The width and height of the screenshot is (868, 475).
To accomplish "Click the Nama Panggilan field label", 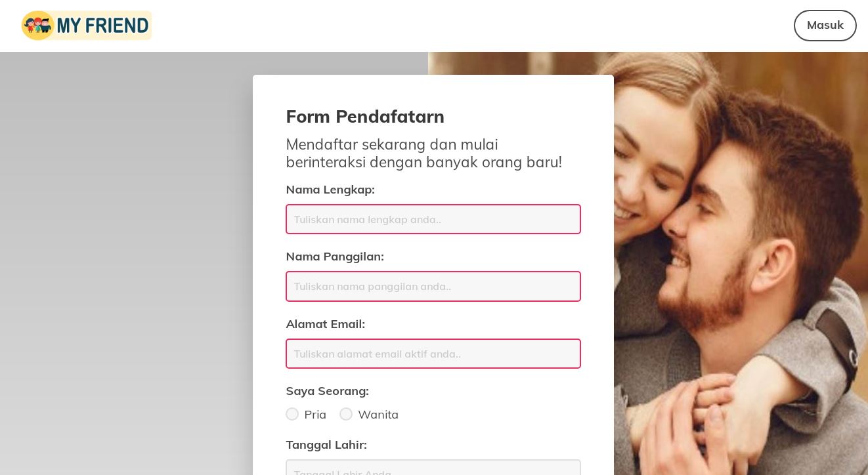I will [x=335, y=257].
